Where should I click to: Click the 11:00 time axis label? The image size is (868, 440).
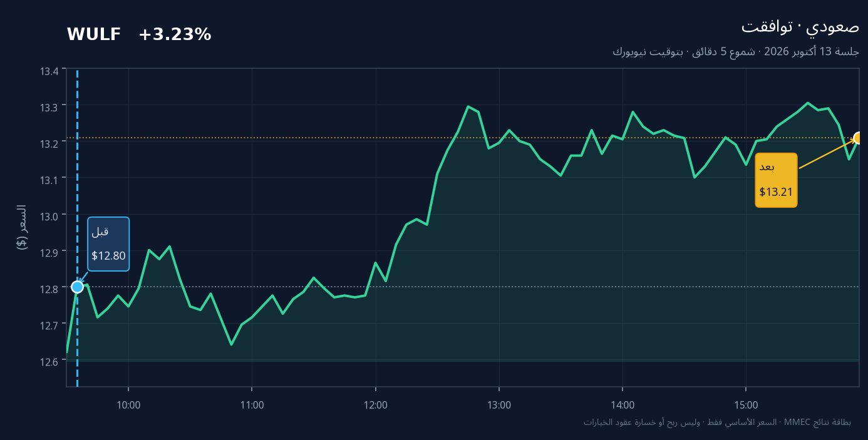coord(252,405)
